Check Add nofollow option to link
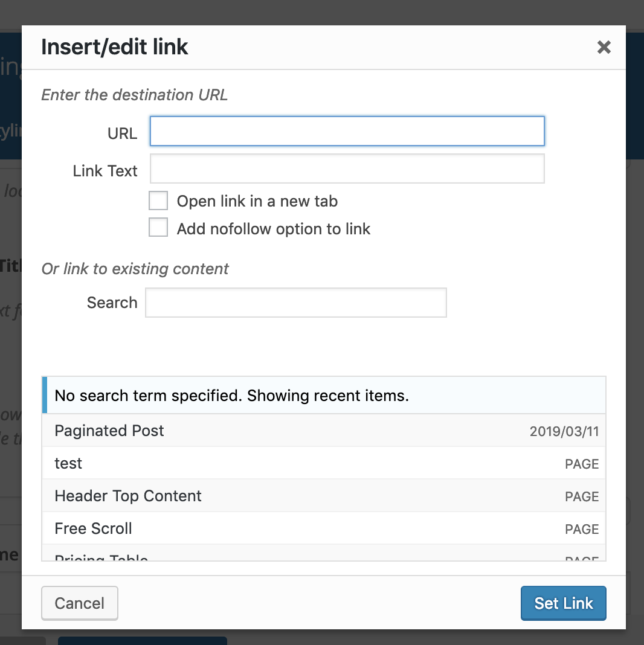The height and width of the screenshot is (645, 644). tap(158, 228)
